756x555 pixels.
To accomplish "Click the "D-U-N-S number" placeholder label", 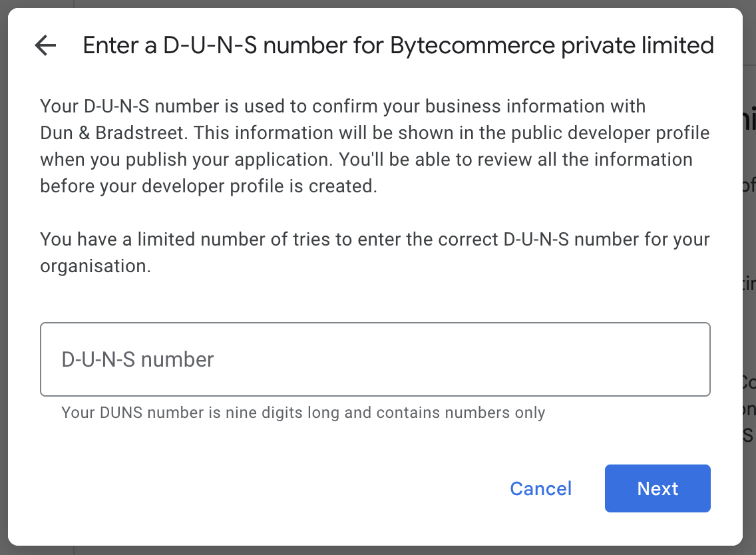I will click(138, 359).
